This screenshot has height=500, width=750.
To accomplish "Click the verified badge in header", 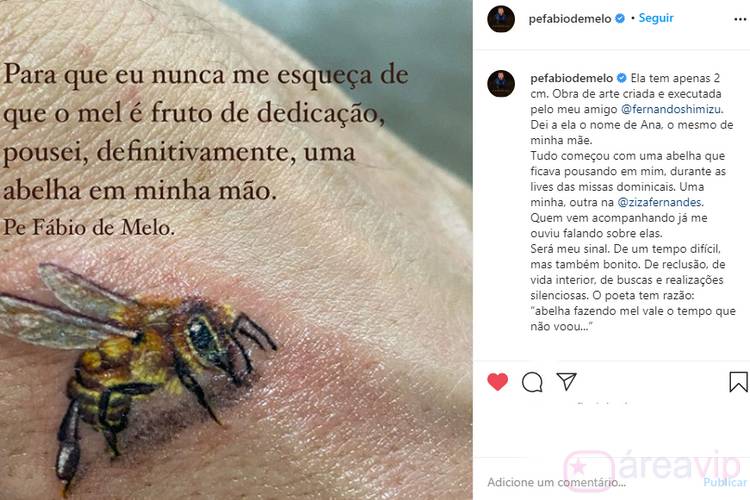I will click(x=620, y=19).
